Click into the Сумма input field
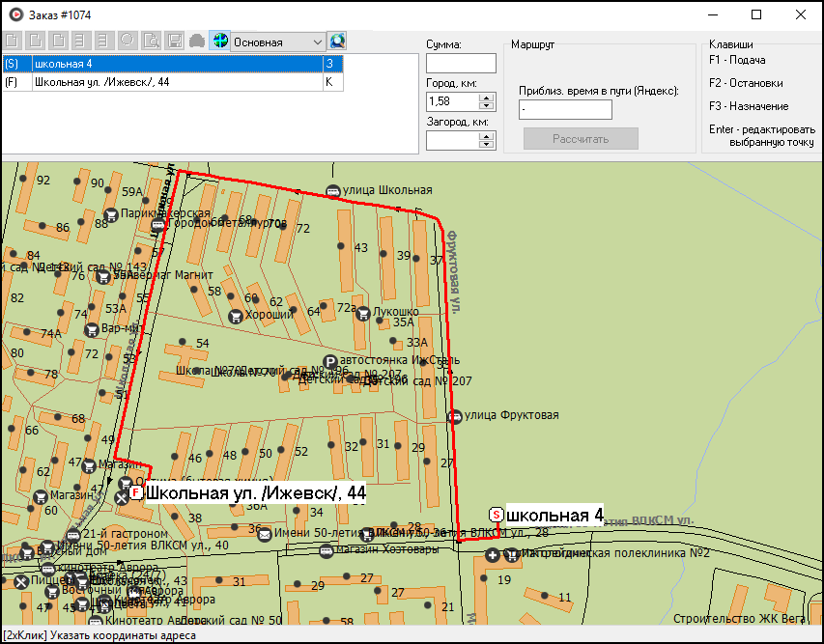 click(x=460, y=64)
